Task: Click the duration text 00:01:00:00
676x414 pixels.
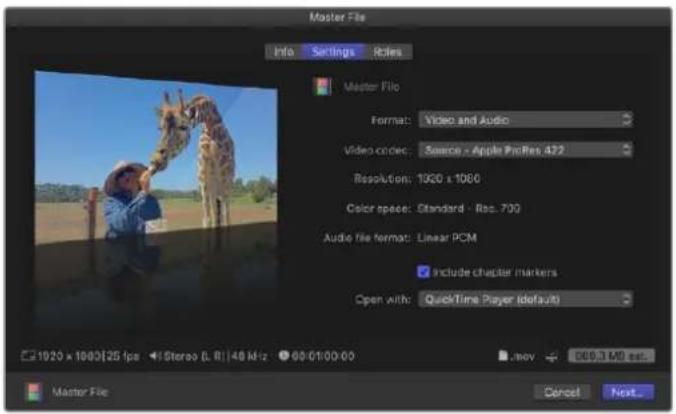Action: point(323,356)
